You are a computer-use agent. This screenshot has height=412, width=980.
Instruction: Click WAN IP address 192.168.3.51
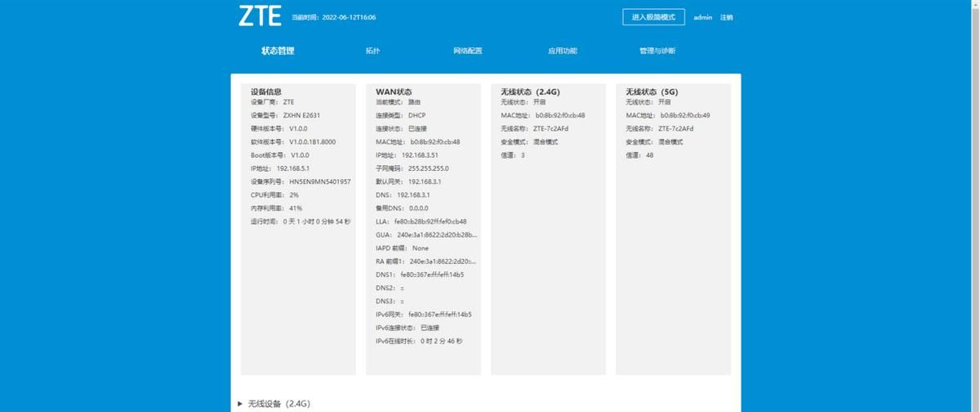[x=420, y=154]
